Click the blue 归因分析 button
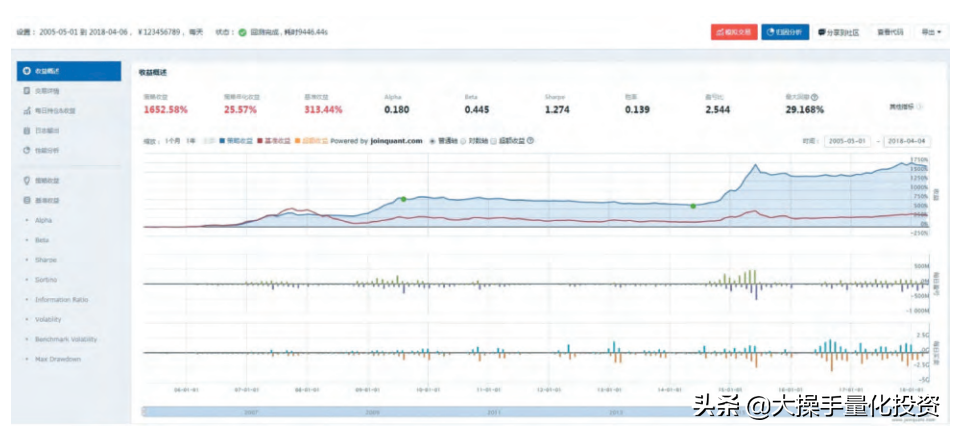 (x=785, y=32)
